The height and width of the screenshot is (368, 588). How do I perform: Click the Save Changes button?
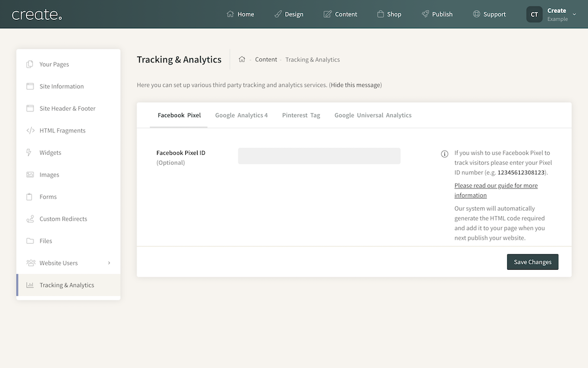click(x=533, y=262)
